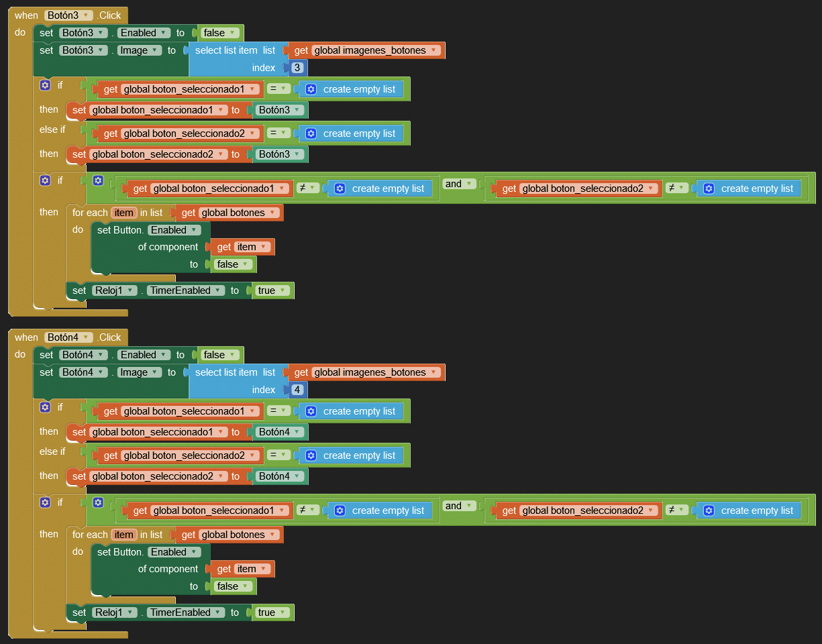Open mutator gear of and block in Botón4 handler
Screen dimensions: 822x644
point(98,502)
